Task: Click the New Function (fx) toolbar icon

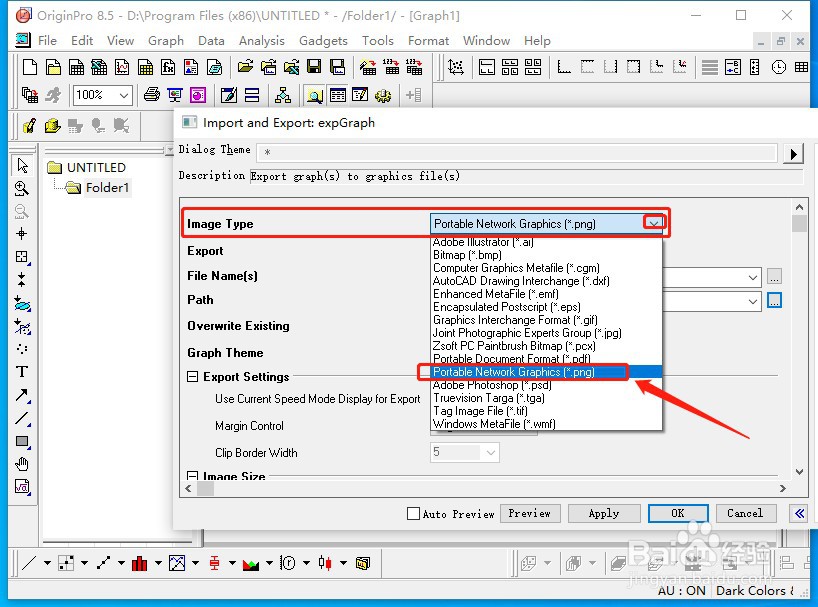Action: click(x=168, y=67)
